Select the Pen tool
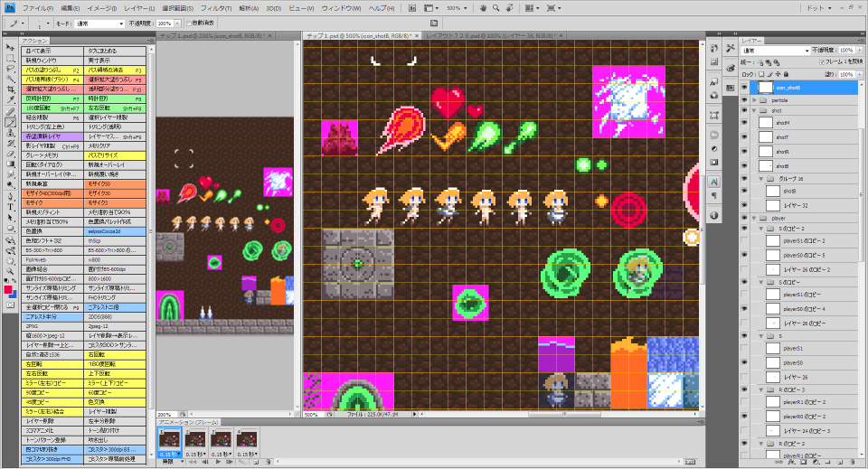This screenshot has height=469, width=868. click(x=10, y=197)
